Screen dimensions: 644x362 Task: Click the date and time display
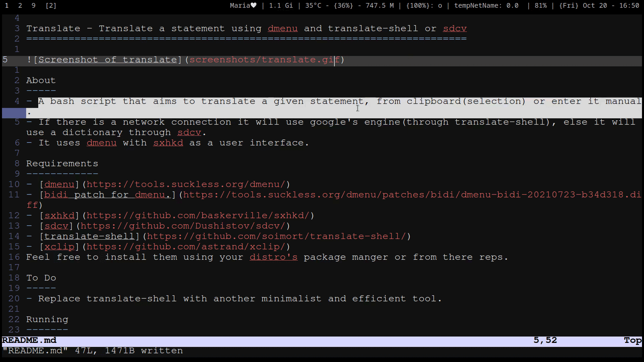pyautogui.click(x=599, y=6)
